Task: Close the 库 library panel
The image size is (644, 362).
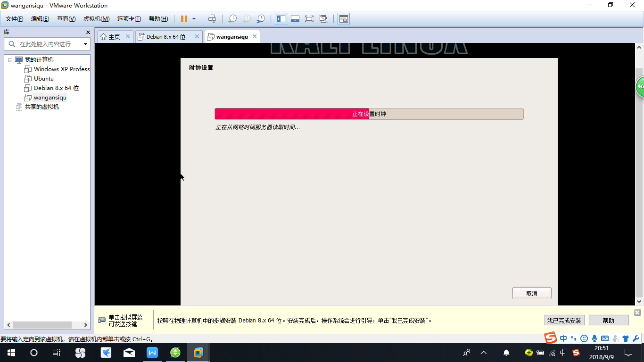Action: pyautogui.click(x=88, y=32)
